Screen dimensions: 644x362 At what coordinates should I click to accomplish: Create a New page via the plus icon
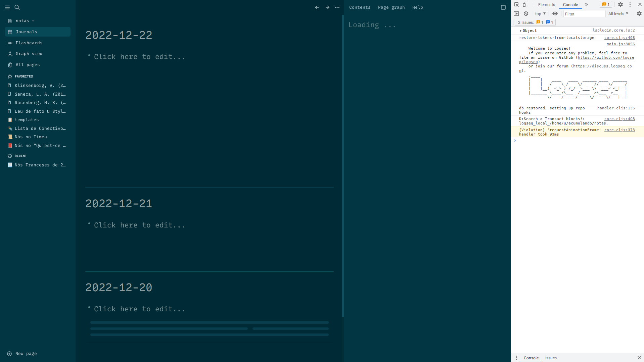pyautogui.click(x=10, y=353)
